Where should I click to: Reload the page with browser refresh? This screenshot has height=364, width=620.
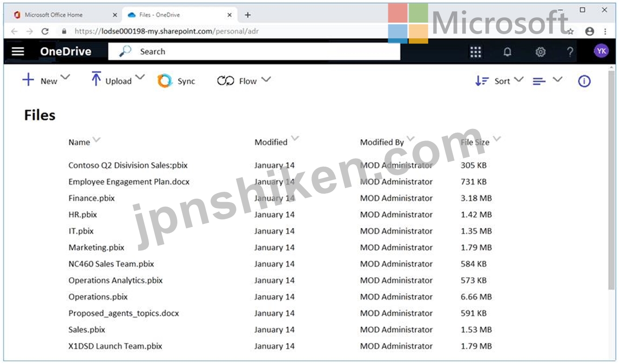click(x=45, y=31)
